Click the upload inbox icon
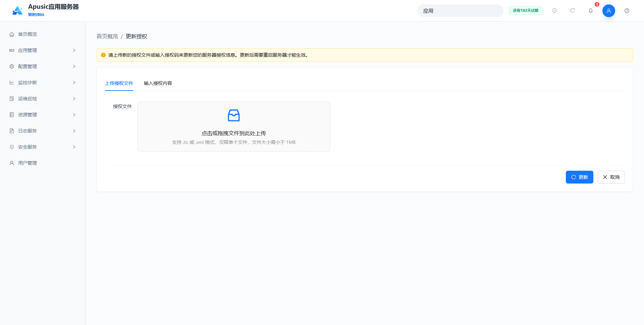The height and width of the screenshot is (325, 644). pyautogui.click(x=234, y=115)
